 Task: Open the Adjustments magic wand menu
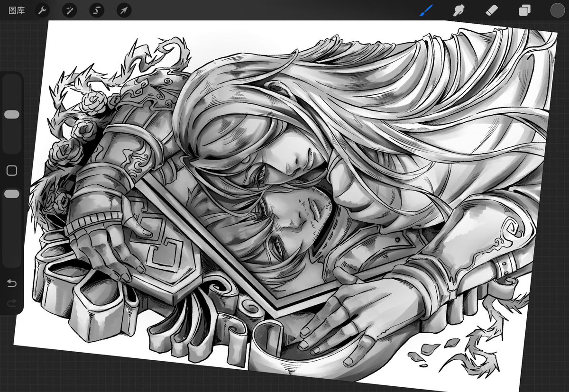pyautogui.click(x=70, y=10)
